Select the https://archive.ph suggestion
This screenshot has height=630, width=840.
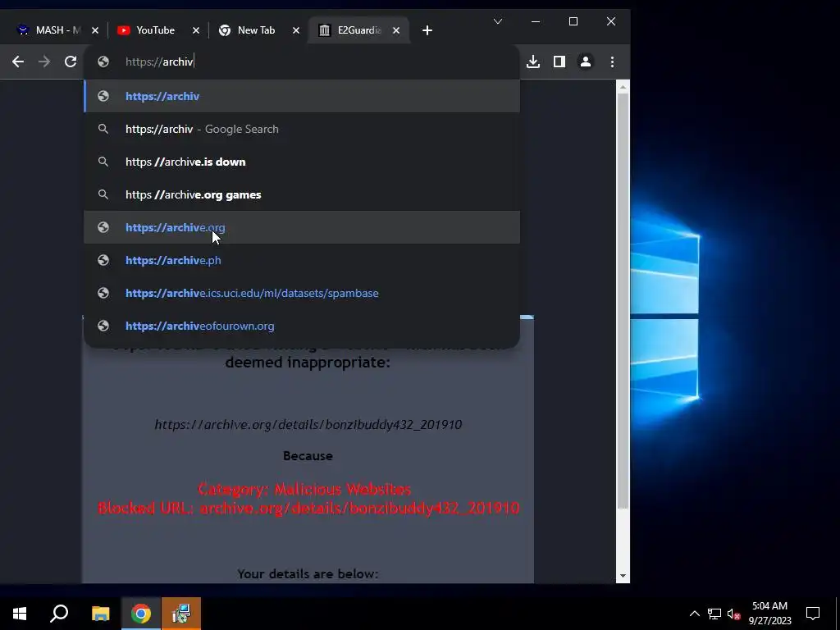pos(302,260)
